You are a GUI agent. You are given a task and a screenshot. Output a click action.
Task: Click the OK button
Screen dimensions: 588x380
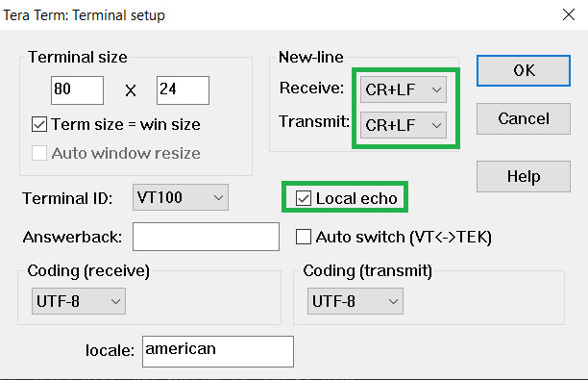[x=524, y=70]
